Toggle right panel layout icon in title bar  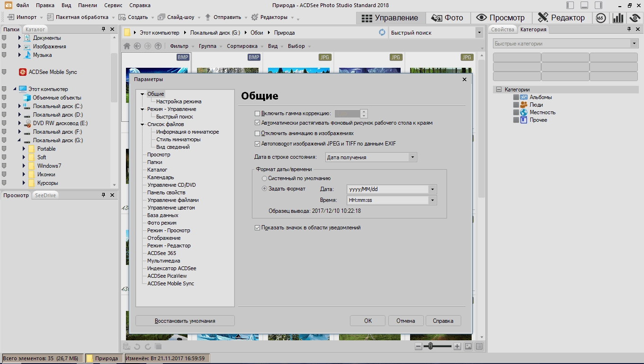pyautogui.click(x=599, y=5)
